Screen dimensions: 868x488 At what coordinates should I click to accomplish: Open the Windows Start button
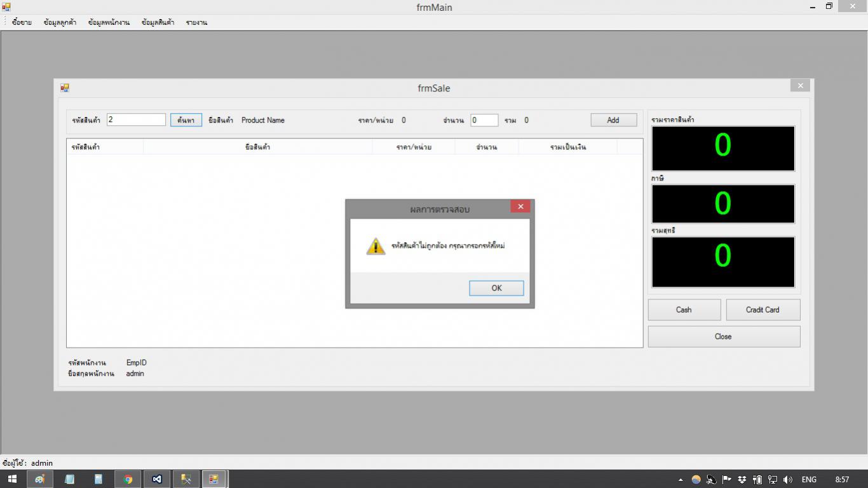click(12, 479)
